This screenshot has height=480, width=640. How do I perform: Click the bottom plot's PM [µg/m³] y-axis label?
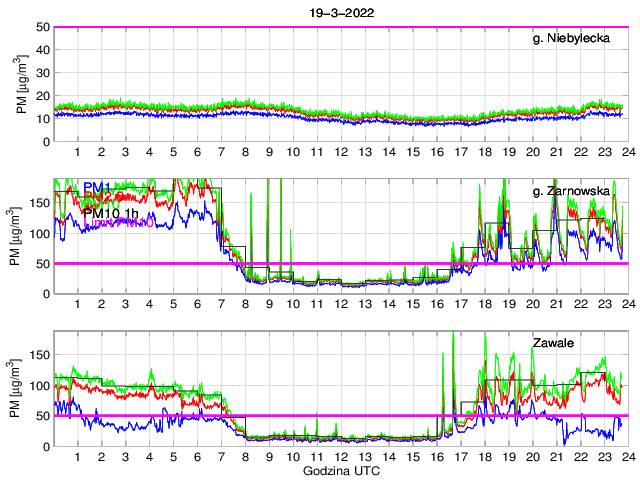20,388
